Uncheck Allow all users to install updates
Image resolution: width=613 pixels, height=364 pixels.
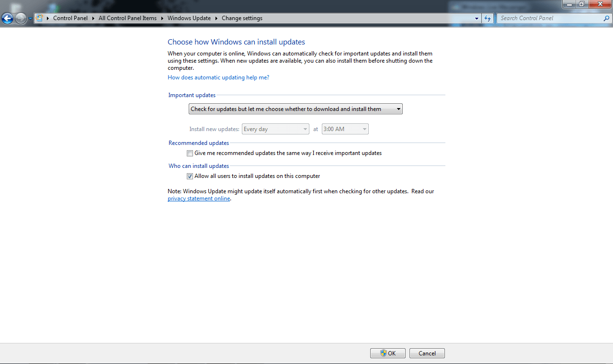190,176
